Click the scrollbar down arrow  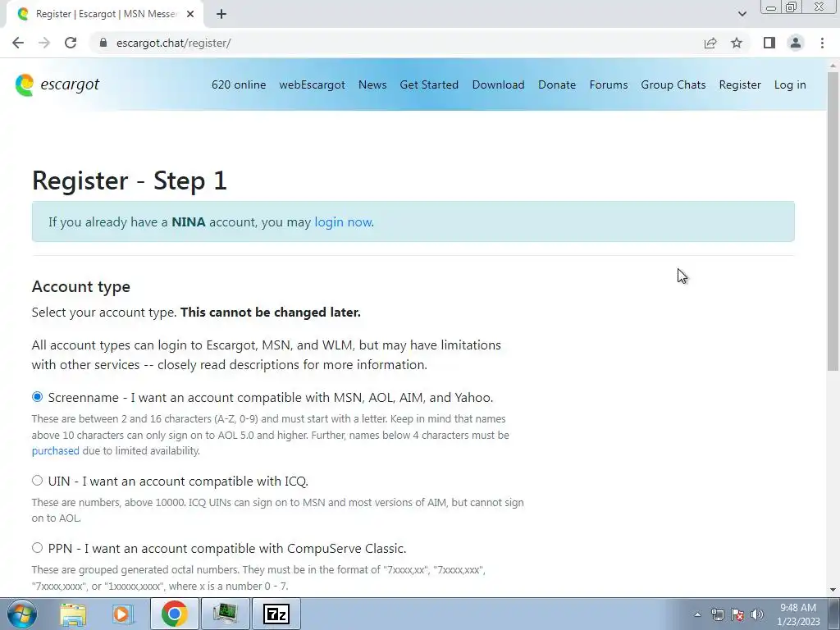(833, 590)
